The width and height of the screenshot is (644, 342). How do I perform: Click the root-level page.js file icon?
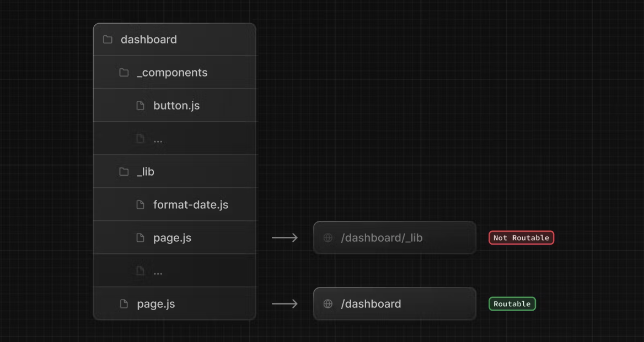(x=124, y=304)
